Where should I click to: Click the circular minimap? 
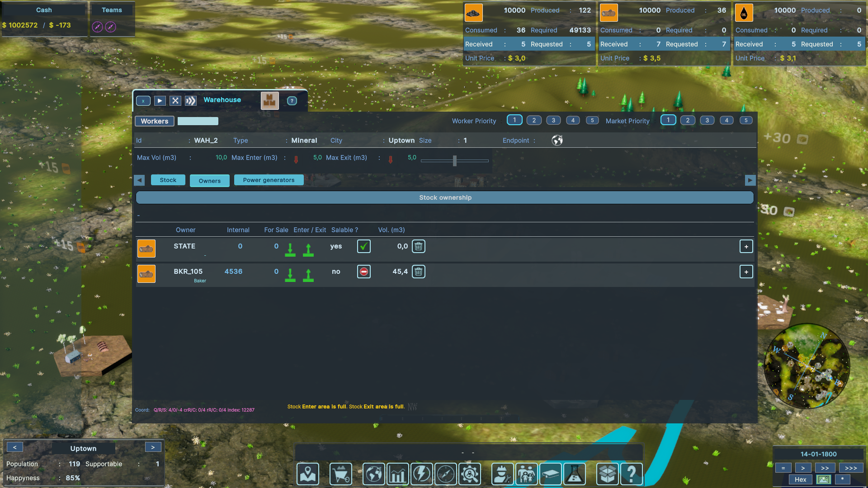pos(807,366)
